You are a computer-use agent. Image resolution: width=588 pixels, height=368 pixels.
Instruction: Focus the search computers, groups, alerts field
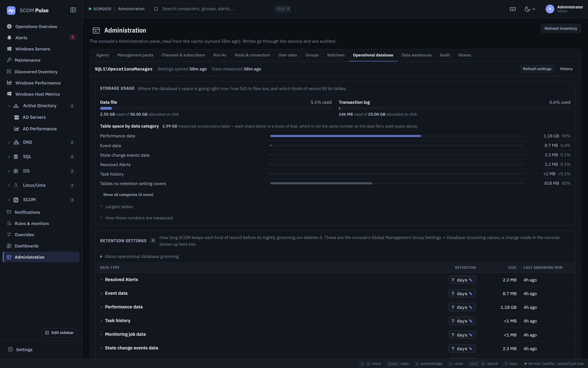(222, 9)
